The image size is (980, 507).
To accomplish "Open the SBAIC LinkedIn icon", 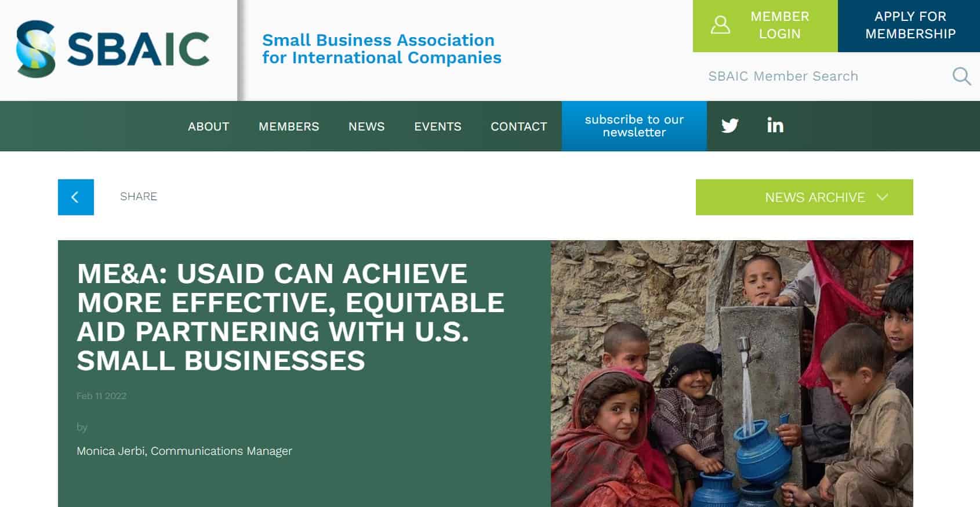I will coord(775,125).
